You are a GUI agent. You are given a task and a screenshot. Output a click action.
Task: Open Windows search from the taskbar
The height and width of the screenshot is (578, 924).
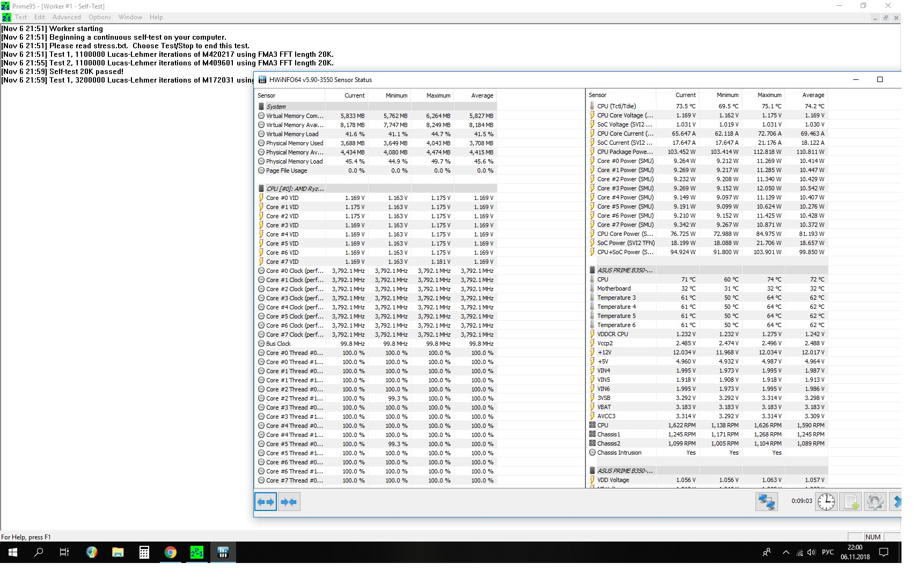(x=39, y=552)
